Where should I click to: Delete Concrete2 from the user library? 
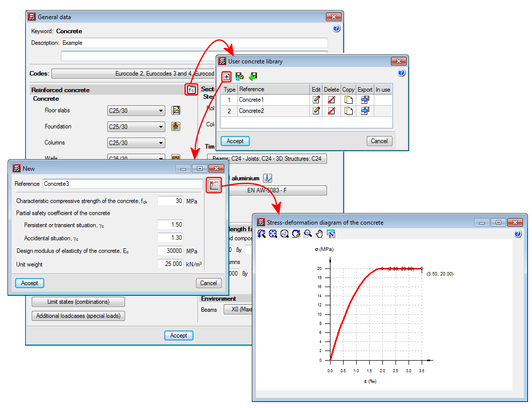(331, 111)
